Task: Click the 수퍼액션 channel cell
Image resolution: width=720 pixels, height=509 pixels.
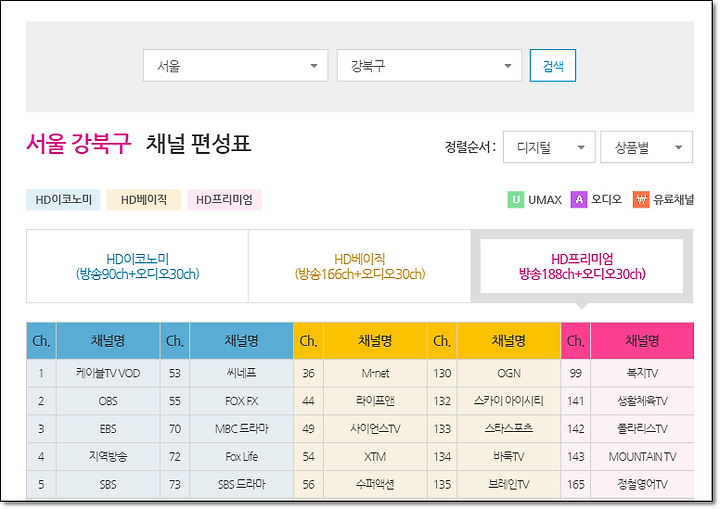Action: click(375, 485)
